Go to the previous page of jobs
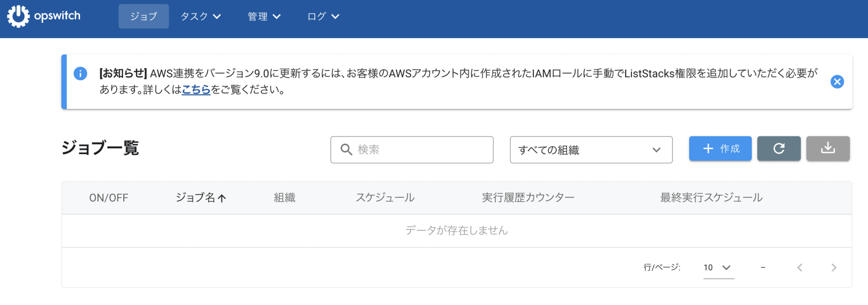868x305 pixels. pyautogui.click(x=800, y=267)
